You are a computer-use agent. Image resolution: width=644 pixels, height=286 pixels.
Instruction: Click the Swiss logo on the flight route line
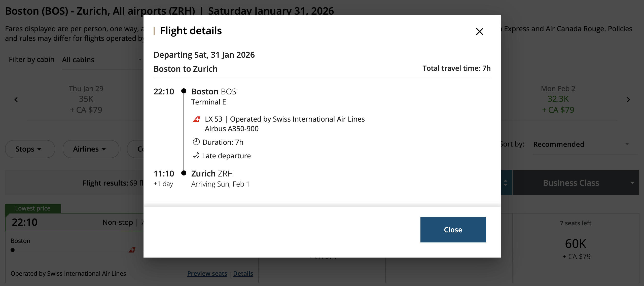[x=132, y=250]
